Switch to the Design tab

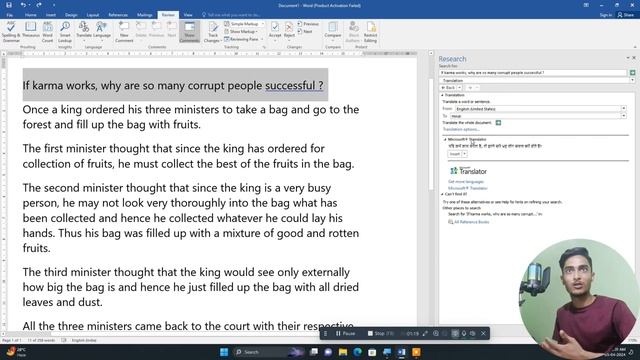[x=71, y=15]
